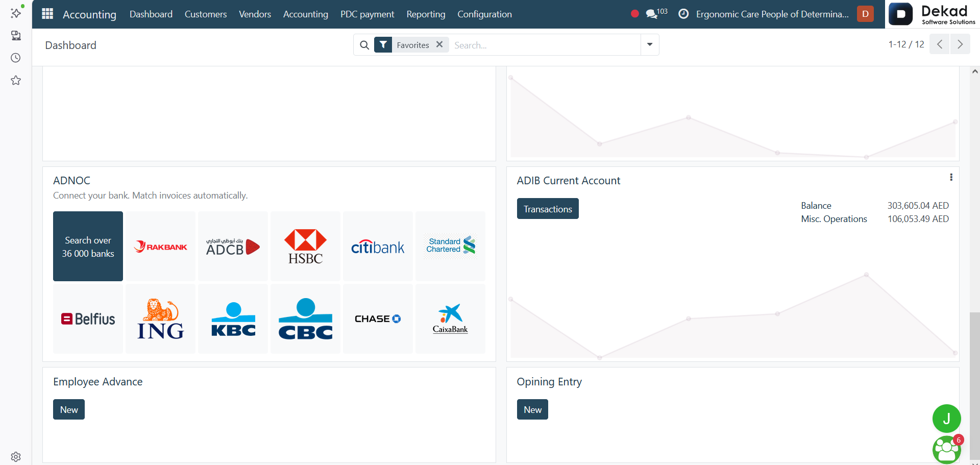Click the Transactions button

[x=548, y=209]
